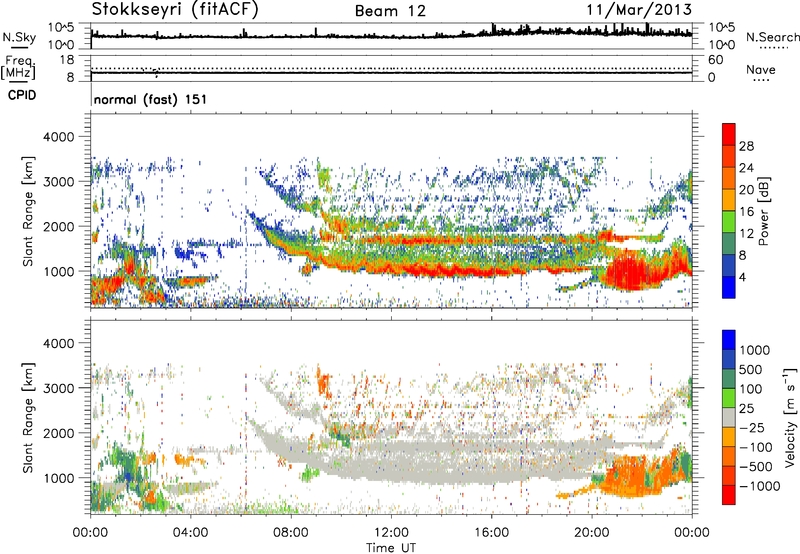Click the 'Stokkseyri (fitACF)' title text
The height and width of the screenshot is (554, 800).
pos(175,9)
